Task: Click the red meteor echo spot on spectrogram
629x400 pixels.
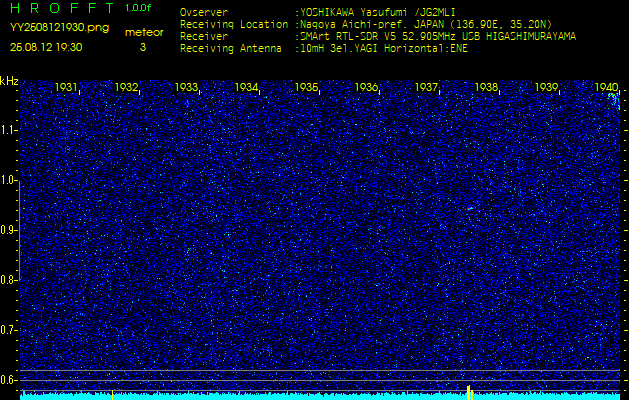Action: [x=469, y=208]
